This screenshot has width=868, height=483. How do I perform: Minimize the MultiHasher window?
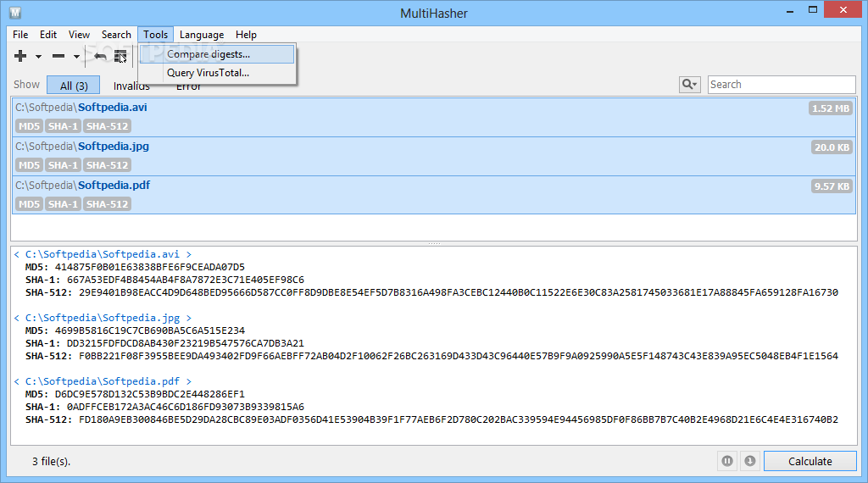(x=790, y=11)
